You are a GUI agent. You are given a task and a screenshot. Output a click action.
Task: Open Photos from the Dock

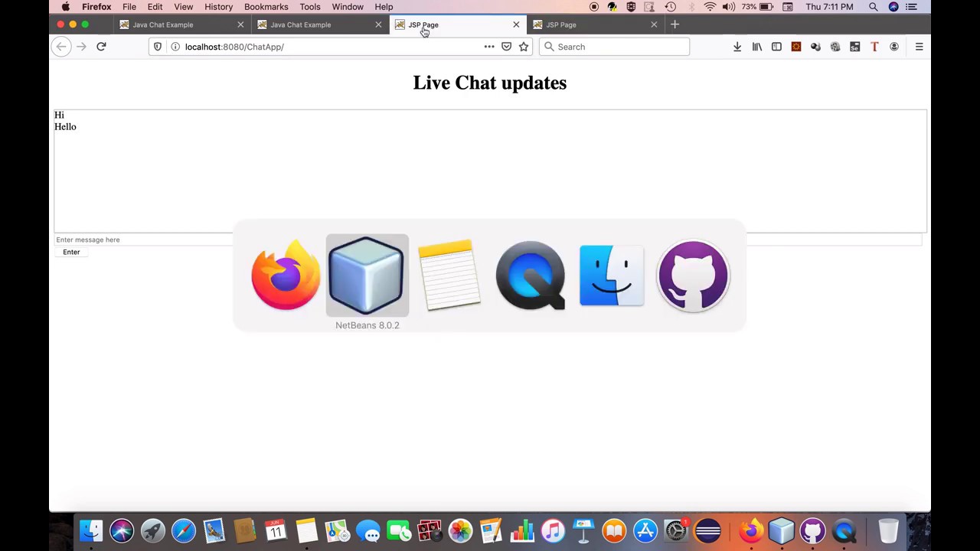460,530
